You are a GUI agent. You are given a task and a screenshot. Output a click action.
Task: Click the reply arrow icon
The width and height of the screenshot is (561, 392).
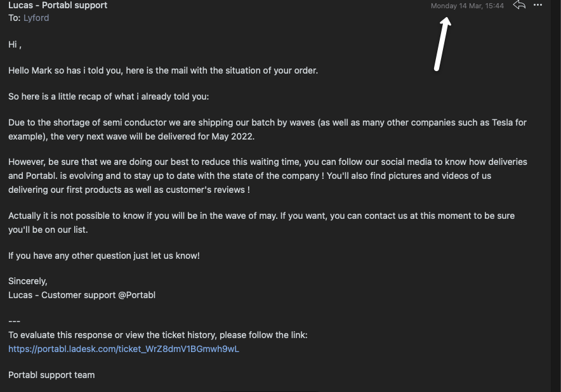pos(519,5)
